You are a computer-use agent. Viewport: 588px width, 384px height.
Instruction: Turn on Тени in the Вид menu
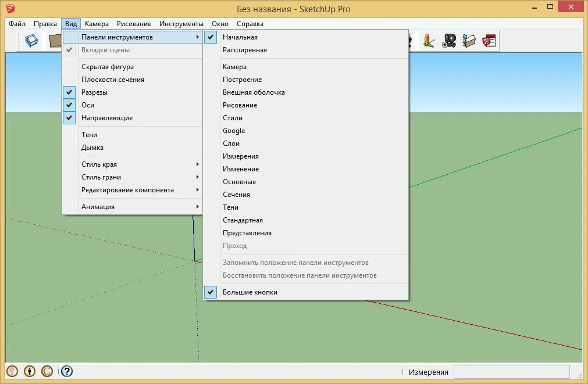[90, 135]
